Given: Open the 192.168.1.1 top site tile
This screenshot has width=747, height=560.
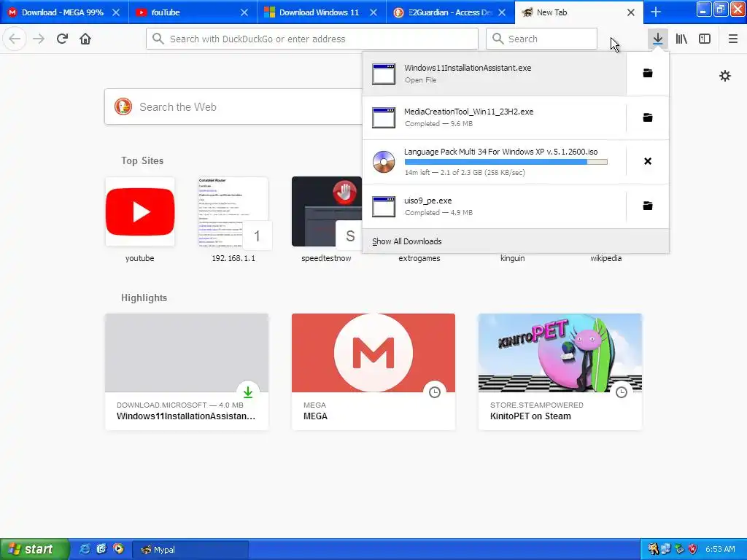Looking at the screenshot, I should coord(233,212).
